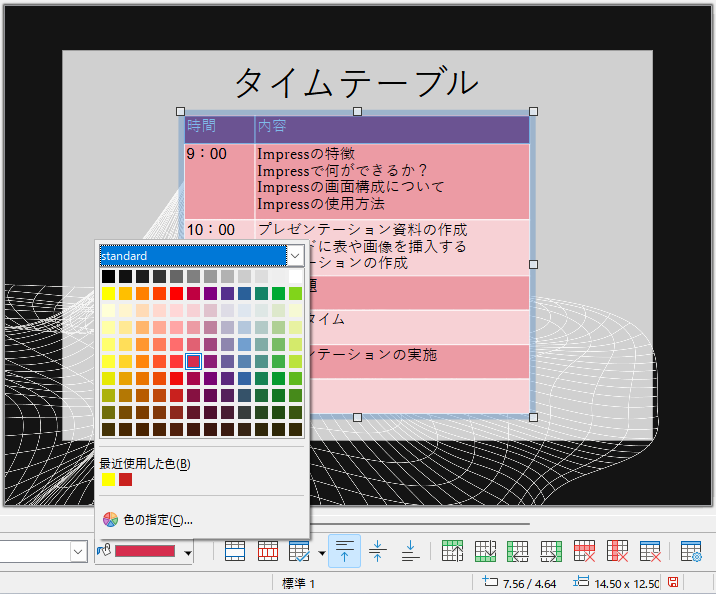Click the 7.56 / 4.64 position value
The height and width of the screenshot is (594, 716).
tap(529, 583)
